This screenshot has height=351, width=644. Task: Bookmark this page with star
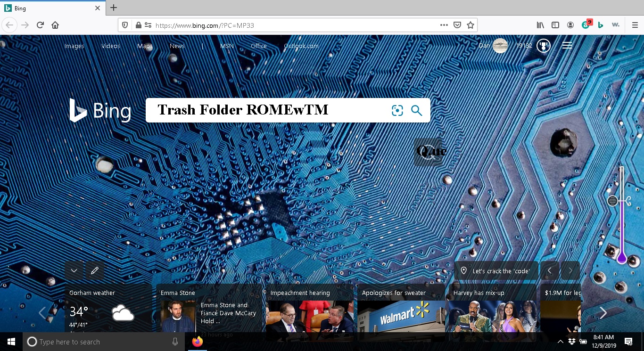tap(471, 25)
